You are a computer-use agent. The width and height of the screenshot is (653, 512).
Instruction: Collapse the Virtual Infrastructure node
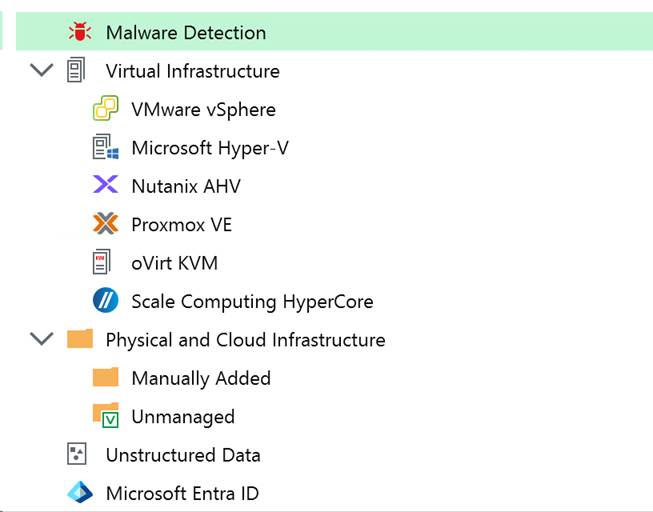41,71
